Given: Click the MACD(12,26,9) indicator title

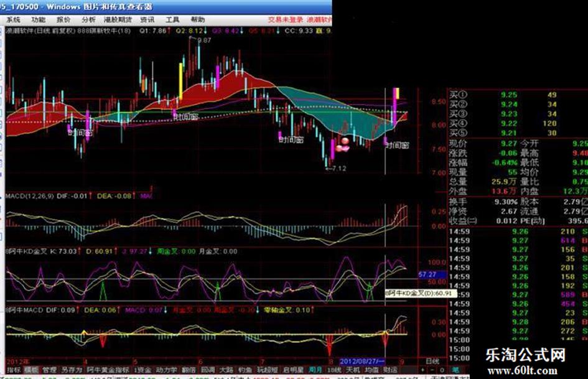Looking at the screenshot, I should (x=30, y=196).
